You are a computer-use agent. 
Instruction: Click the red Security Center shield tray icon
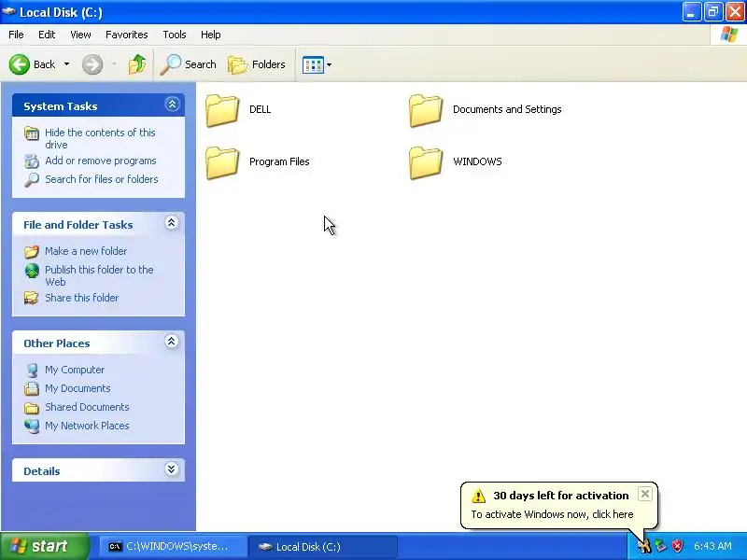677,545
